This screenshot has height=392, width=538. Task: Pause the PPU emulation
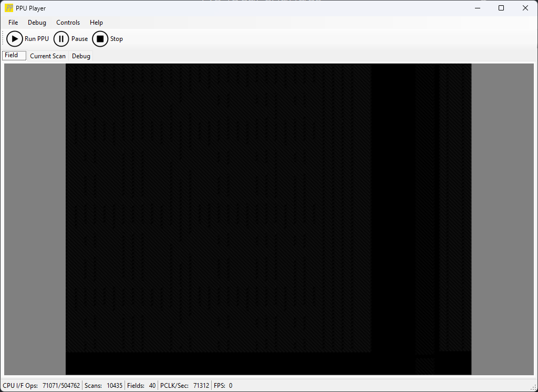[61, 39]
